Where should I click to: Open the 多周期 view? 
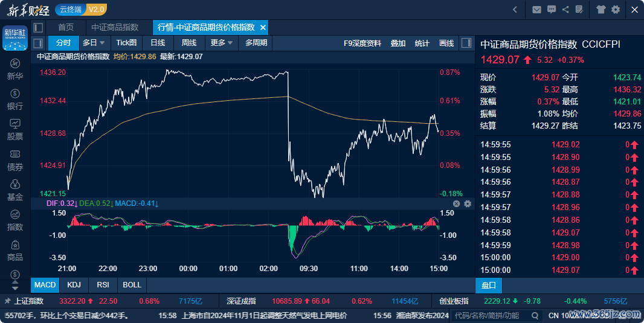tap(256, 43)
